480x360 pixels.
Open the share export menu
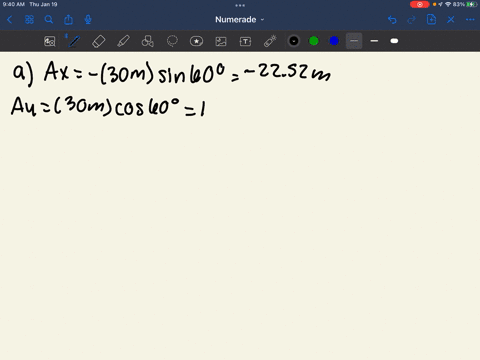(68, 20)
